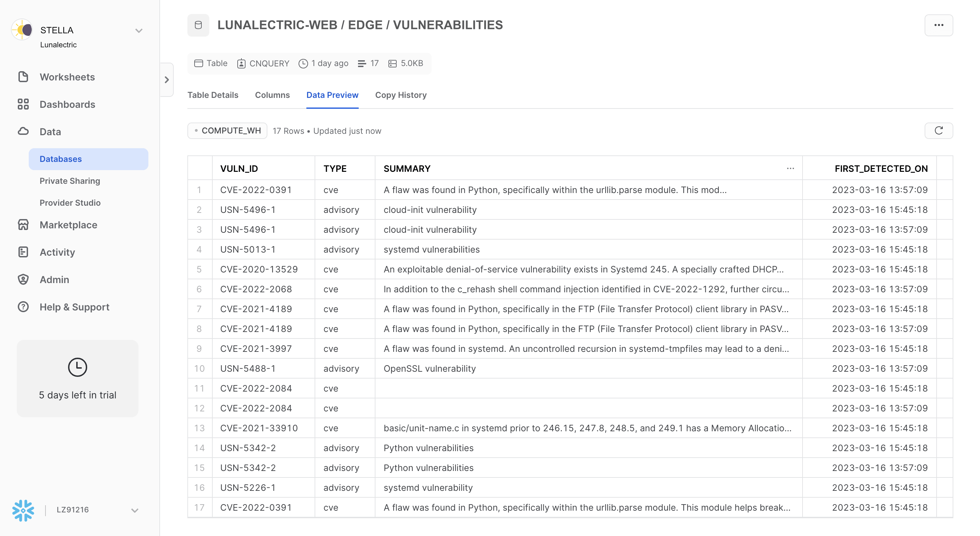Image resolution: width=980 pixels, height=536 pixels.
Task: Switch to the Table Details tab
Action: [213, 94]
